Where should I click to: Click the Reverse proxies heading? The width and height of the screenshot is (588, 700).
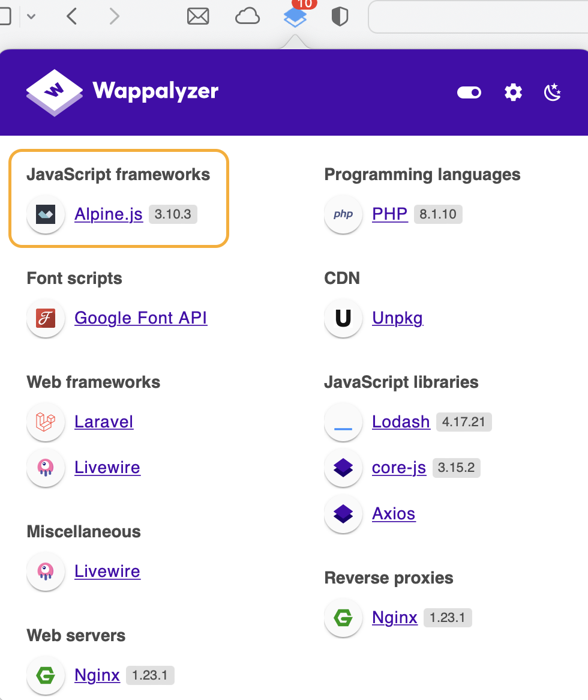(x=389, y=578)
